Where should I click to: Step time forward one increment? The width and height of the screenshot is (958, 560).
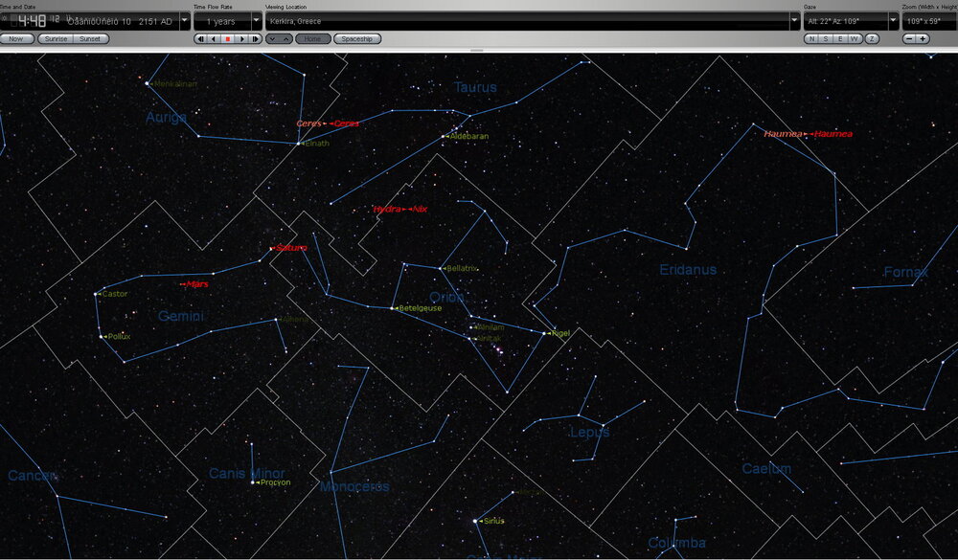(x=255, y=39)
